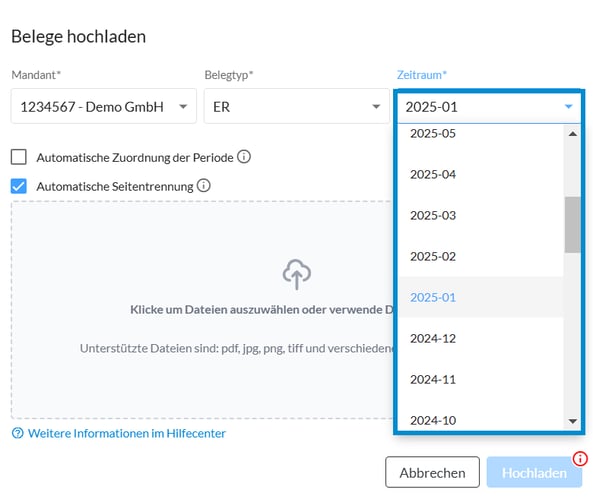Expand the Belegtyp ER dropdown
This screenshot has height=499, width=593.
coord(296,106)
